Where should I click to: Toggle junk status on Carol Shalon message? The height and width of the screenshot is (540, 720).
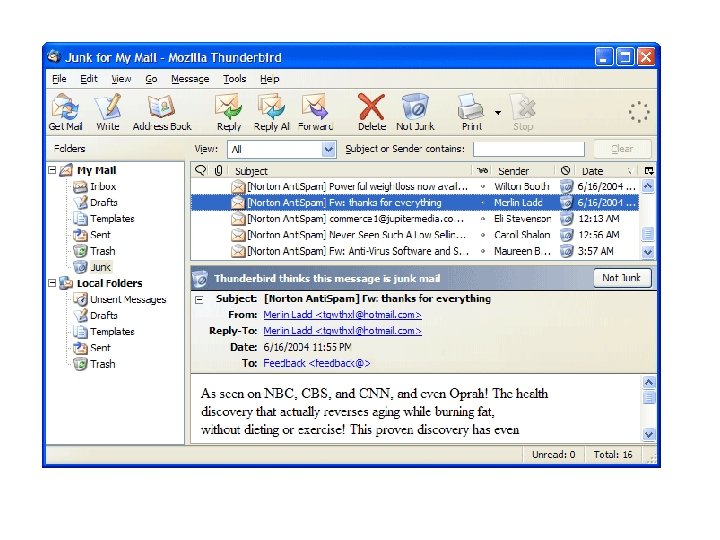(x=566, y=235)
